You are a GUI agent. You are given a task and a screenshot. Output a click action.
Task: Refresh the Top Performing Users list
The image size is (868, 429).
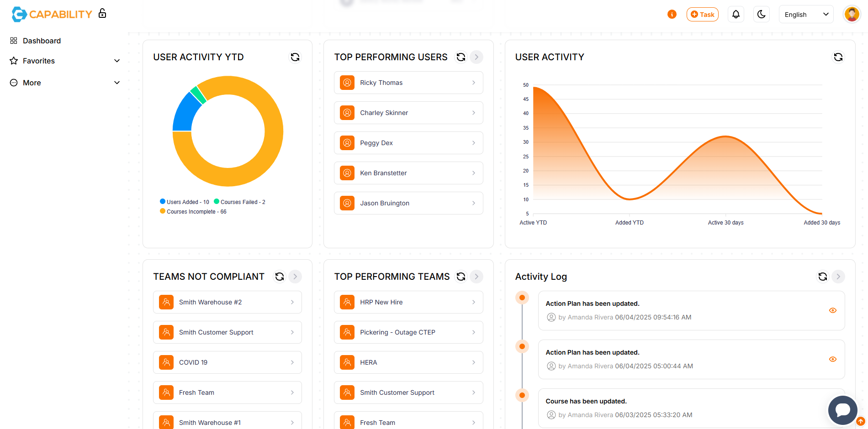click(461, 57)
